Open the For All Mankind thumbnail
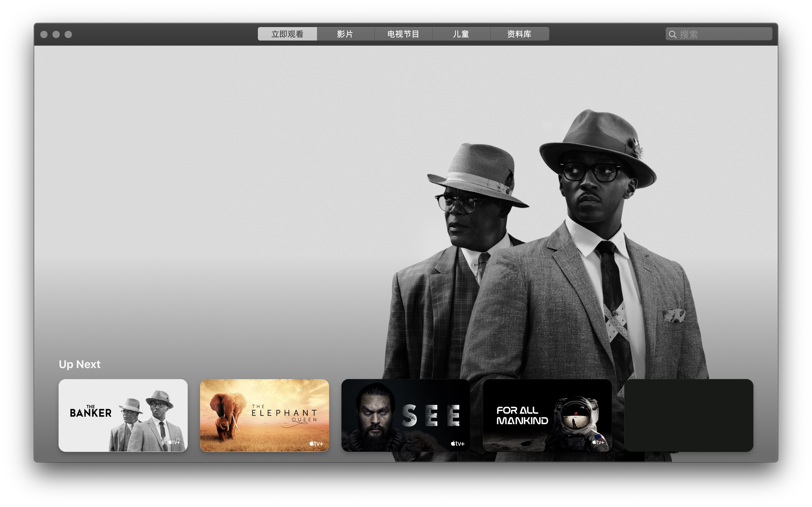The width and height of the screenshot is (812, 507). pos(547,415)
